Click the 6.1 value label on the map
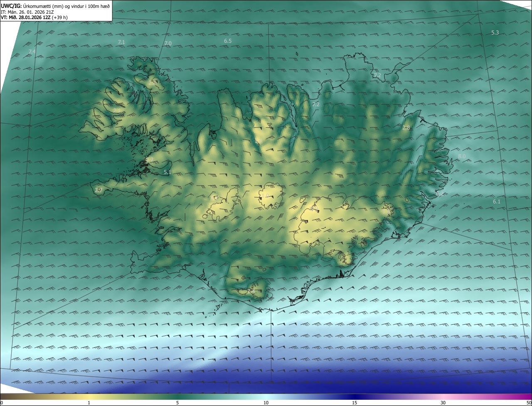The image size is (532, 406). point(497,201)
